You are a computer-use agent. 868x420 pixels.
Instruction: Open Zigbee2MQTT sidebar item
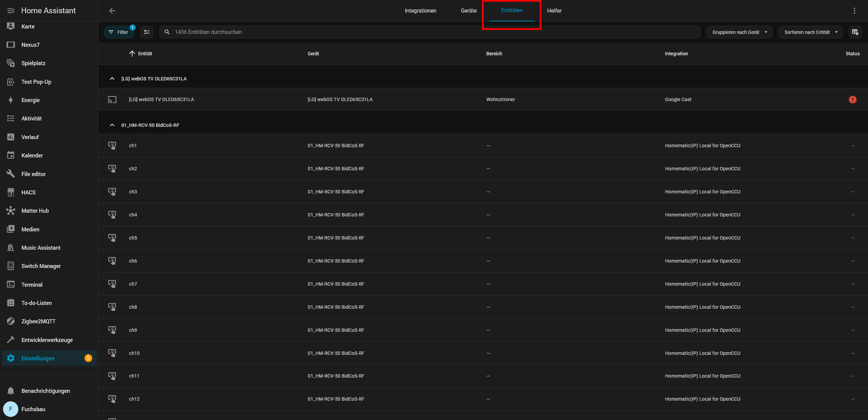[38, 321]
